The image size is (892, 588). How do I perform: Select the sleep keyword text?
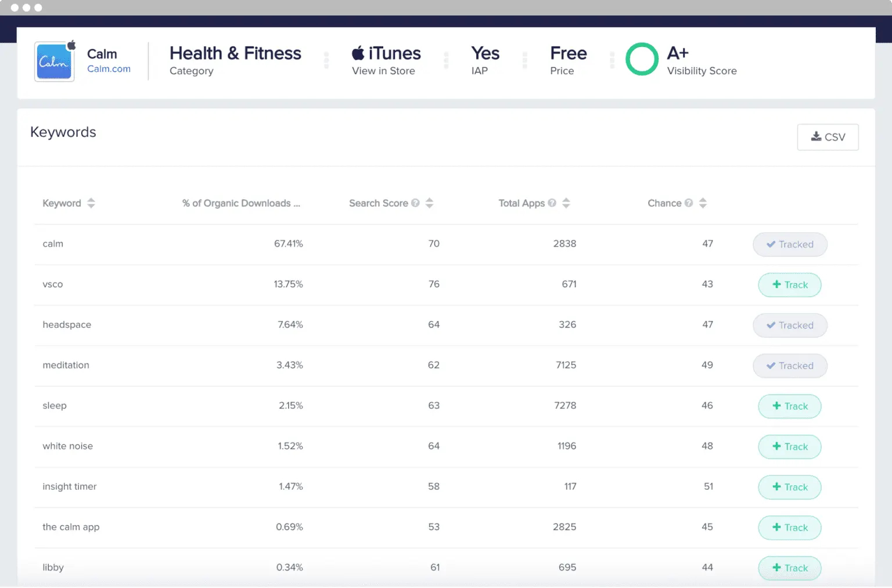[x=55, y=406]
